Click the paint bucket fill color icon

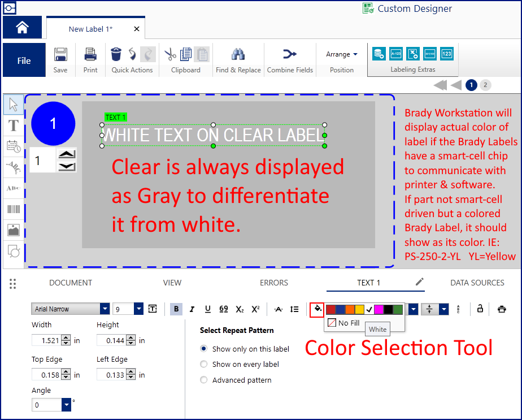tap(317, 310)
